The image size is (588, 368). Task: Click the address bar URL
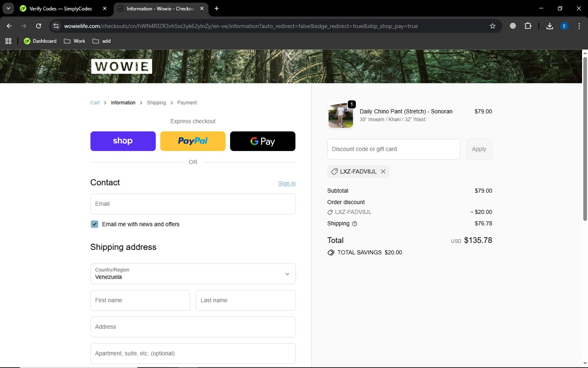click(x=241, y=26)
